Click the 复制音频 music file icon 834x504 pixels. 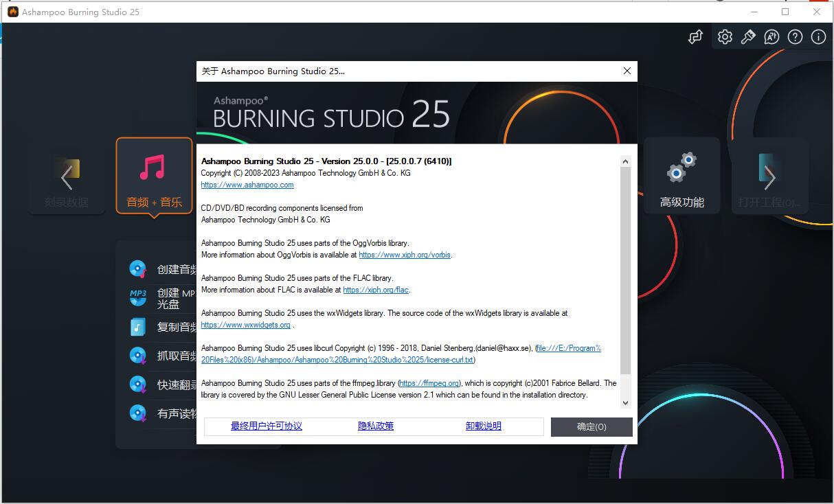pos(138,326)
